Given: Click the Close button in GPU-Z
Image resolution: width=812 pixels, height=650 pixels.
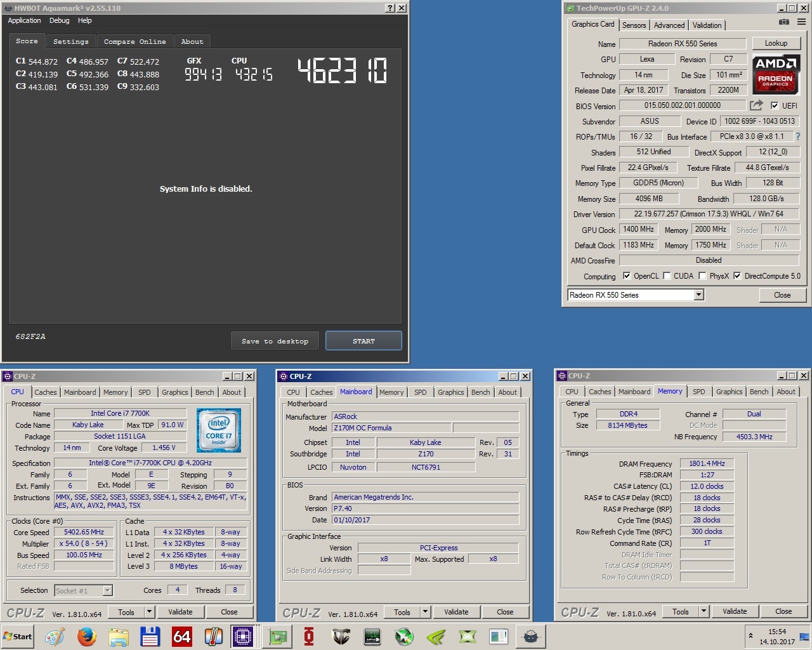Looking at the screenshot, I should (x=782, y=295).
